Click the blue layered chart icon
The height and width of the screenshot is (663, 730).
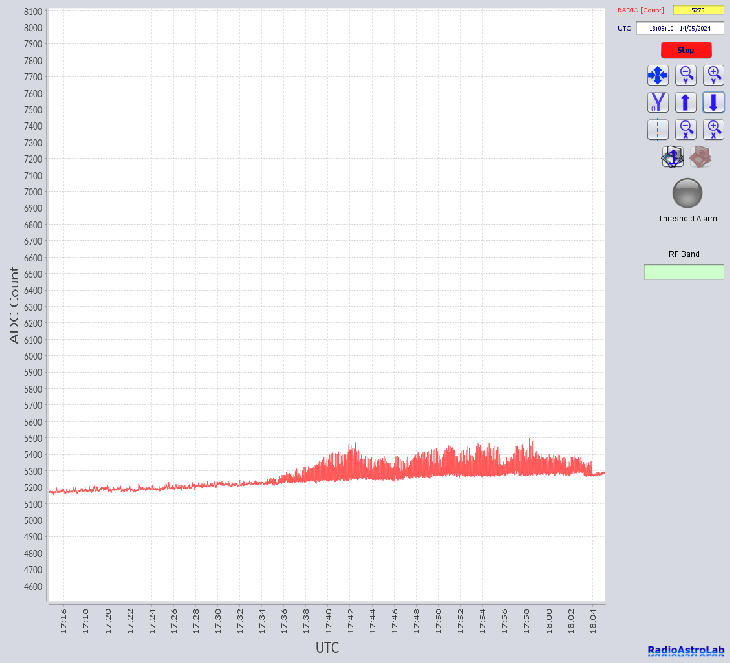tap(672, 156)
